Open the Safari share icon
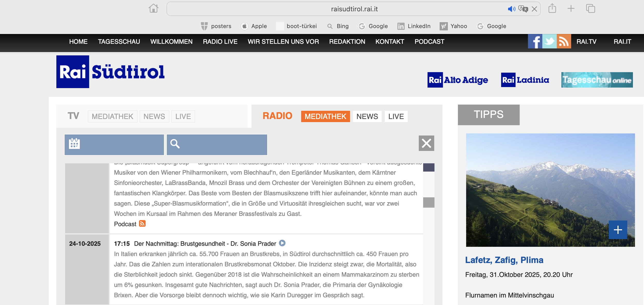The width and height of the screenshot is (644, 305). pyautogui.click(x=552, y=9)
